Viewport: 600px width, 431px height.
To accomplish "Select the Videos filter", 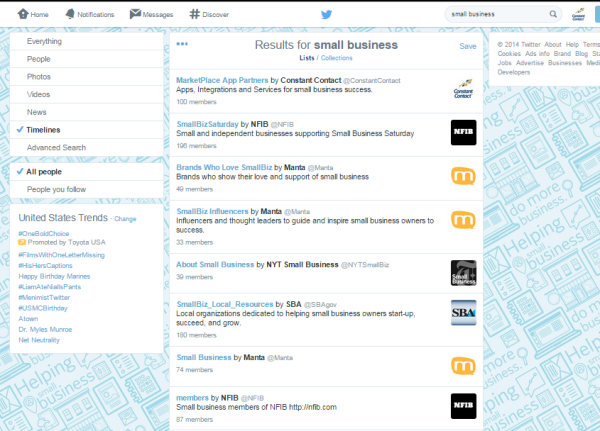I will pos(86,94).
